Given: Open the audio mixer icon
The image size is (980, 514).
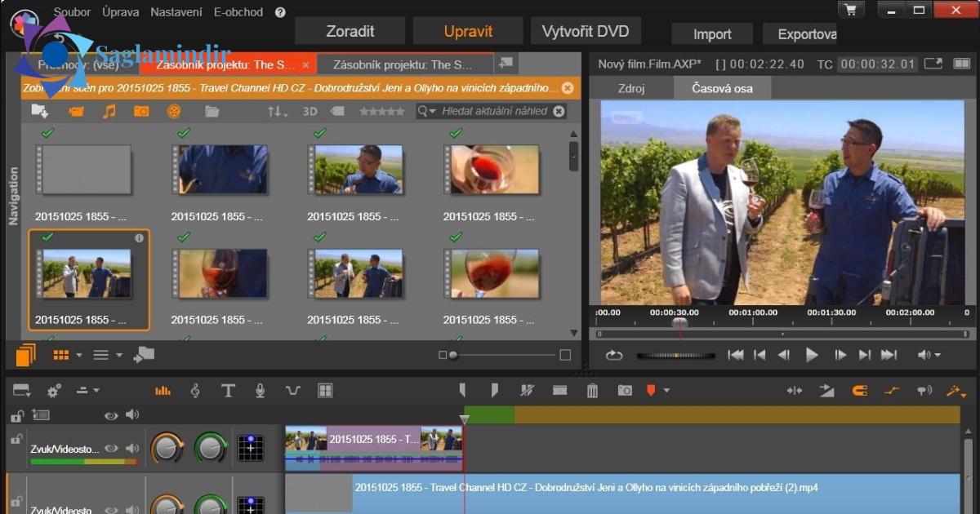Looking at the screenshot, I should pyautogui.click(x=163, y=391).
